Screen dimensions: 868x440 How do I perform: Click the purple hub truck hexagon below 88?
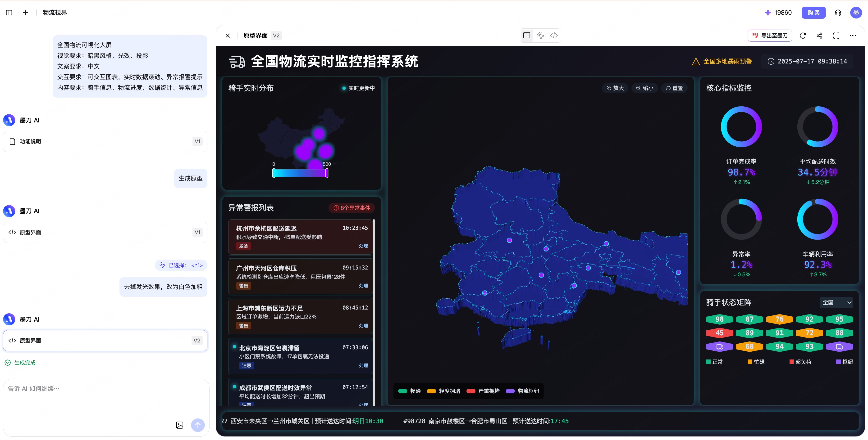(839, 346)
